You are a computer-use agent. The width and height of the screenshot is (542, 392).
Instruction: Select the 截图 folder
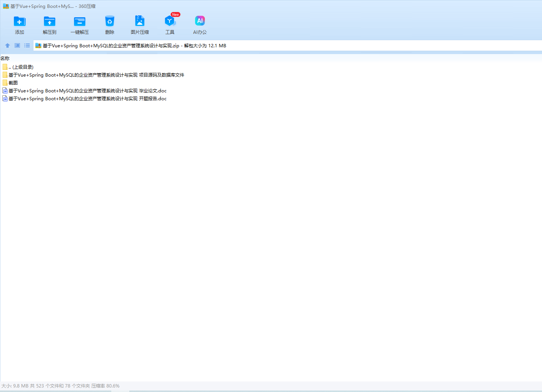coord(13,83)
